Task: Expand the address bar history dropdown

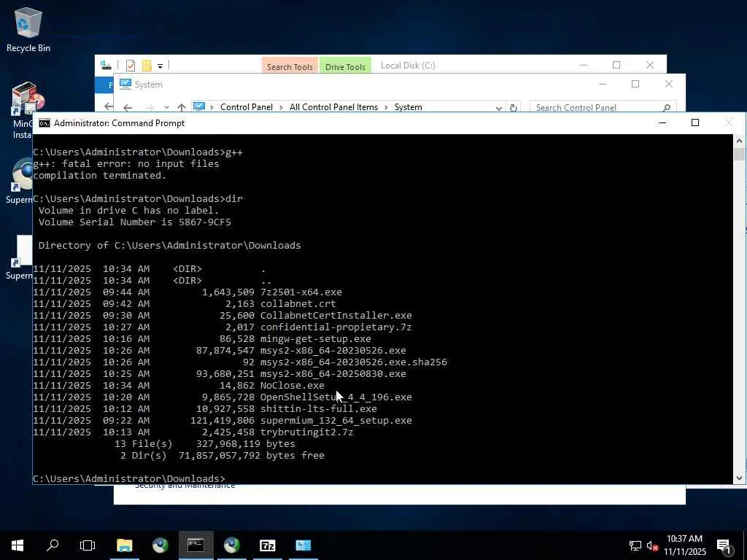Action: (x=498, y=108)
